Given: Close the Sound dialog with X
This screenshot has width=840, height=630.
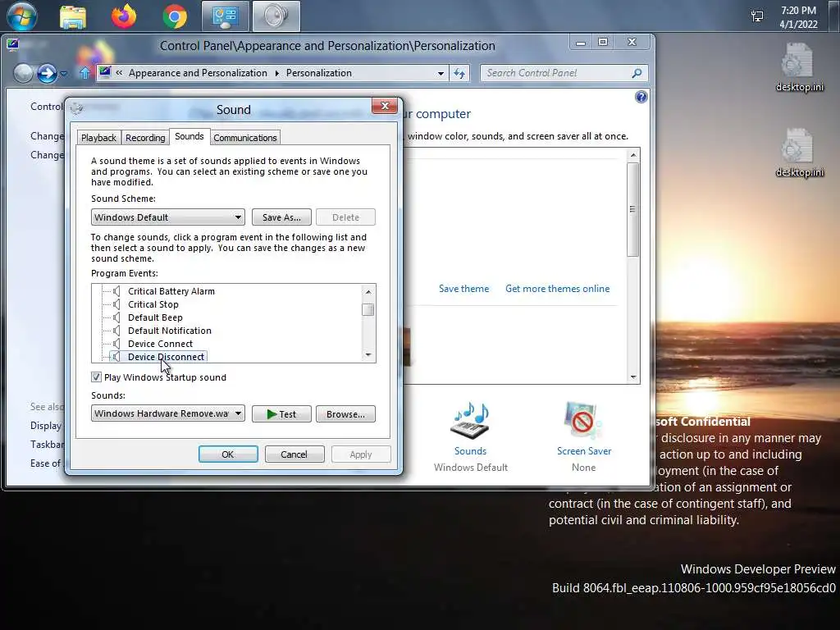Looking at the screenshot, I should [385, 106].
